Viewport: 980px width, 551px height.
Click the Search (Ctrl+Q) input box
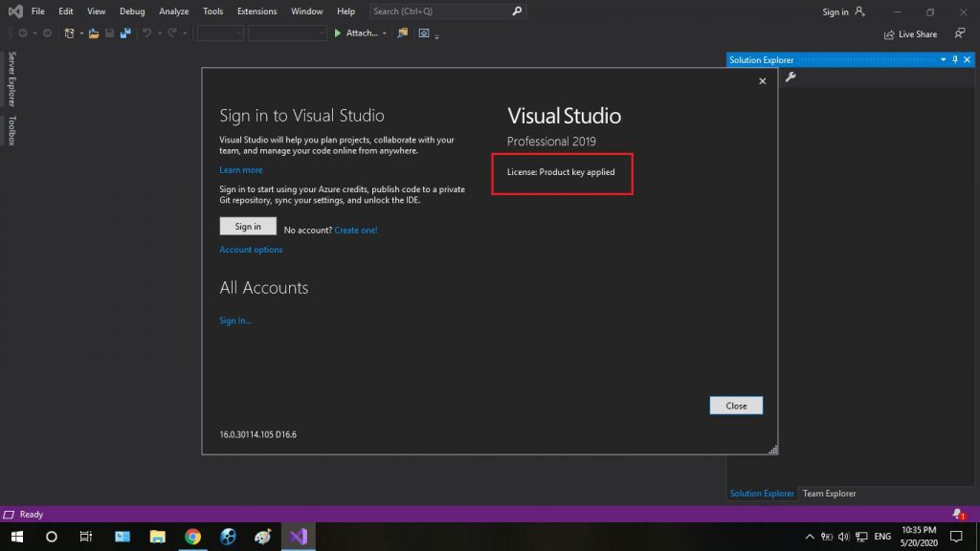click(x=438, y=11)
